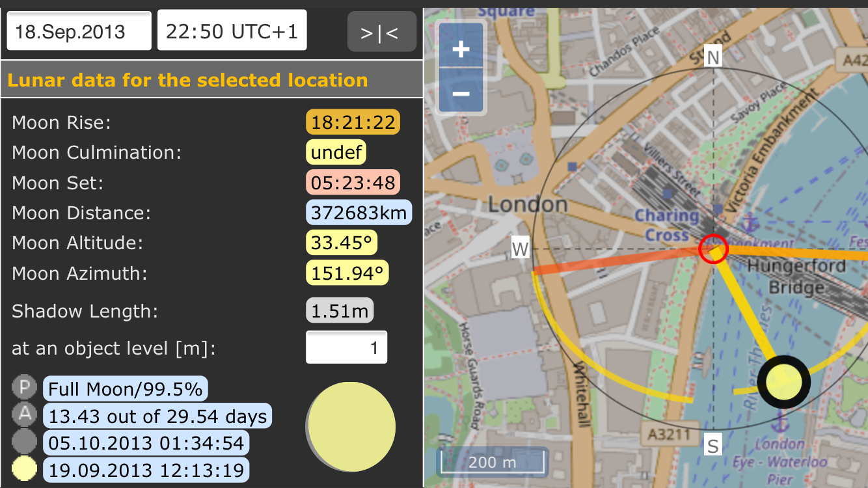Edit the date field 18.Sep.2013

tap(79, 31)
